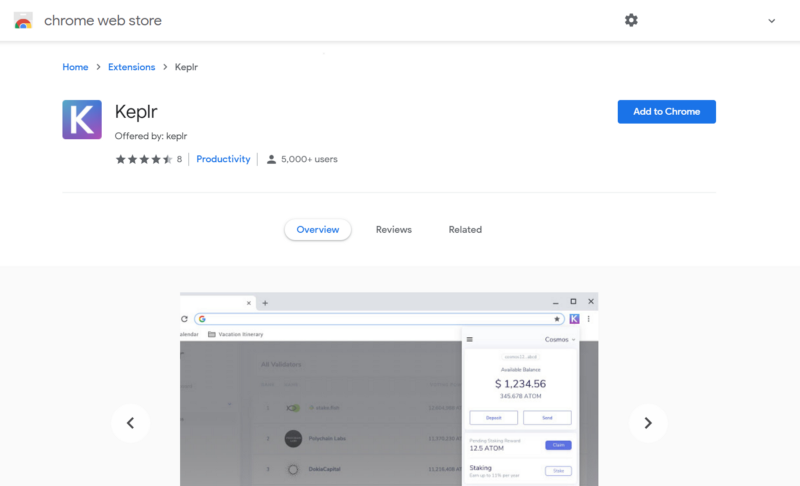Click the reload icon in preview browser
This screenshot has width=800, height=486.
coord(184,319)
